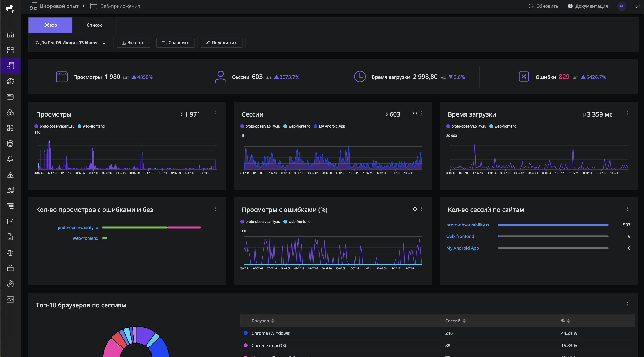Toggle proto-observability.ru series in Сессии legend
Image resolution: width=644 pixels, height=357 pixels.
tap(260, 126)
